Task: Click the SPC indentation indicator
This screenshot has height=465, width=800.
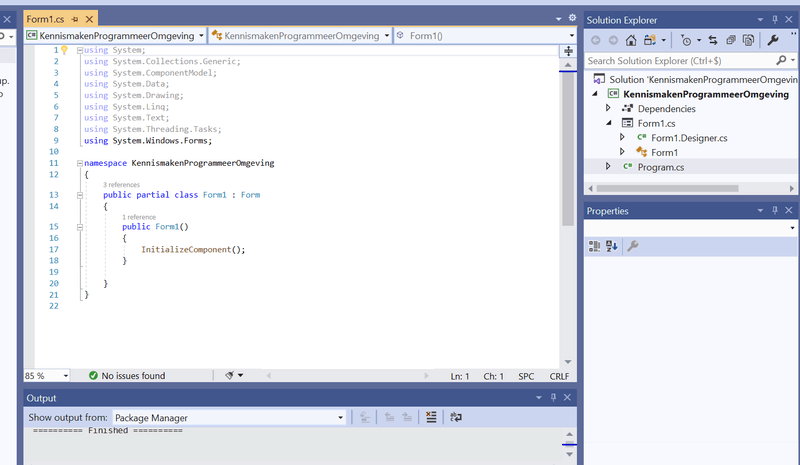Action: point(526,376)
